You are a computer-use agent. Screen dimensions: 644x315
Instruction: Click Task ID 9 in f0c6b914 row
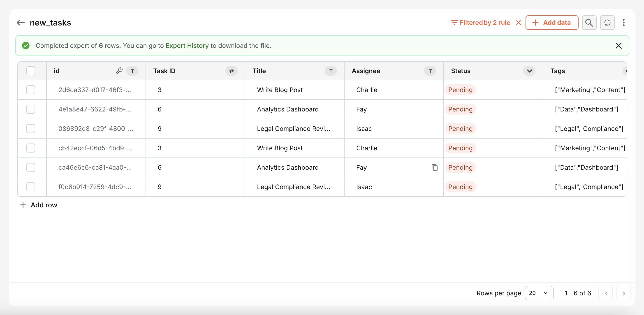[x=160, y=187]
